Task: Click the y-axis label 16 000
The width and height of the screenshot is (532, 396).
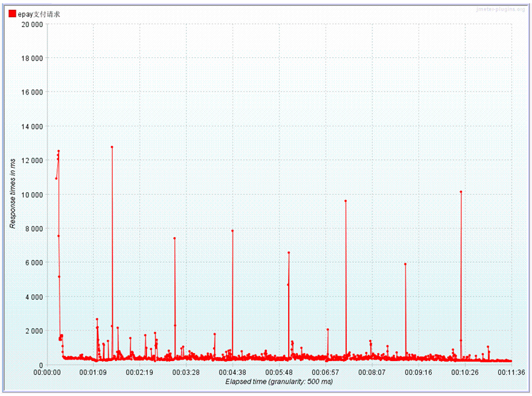Action: tap(32, 92)
